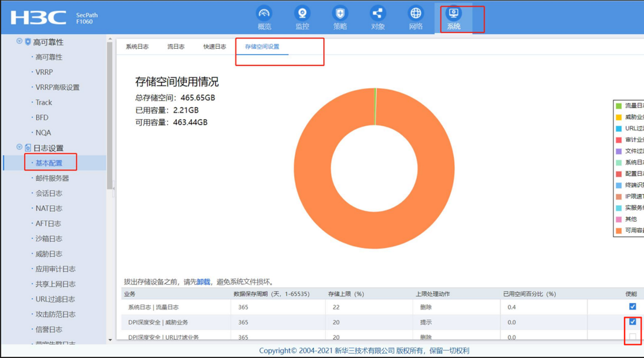Viewport: 644px width, 358px height.
Task: Click the 可用容量：463.44GB text
Action: coord(171,122)
